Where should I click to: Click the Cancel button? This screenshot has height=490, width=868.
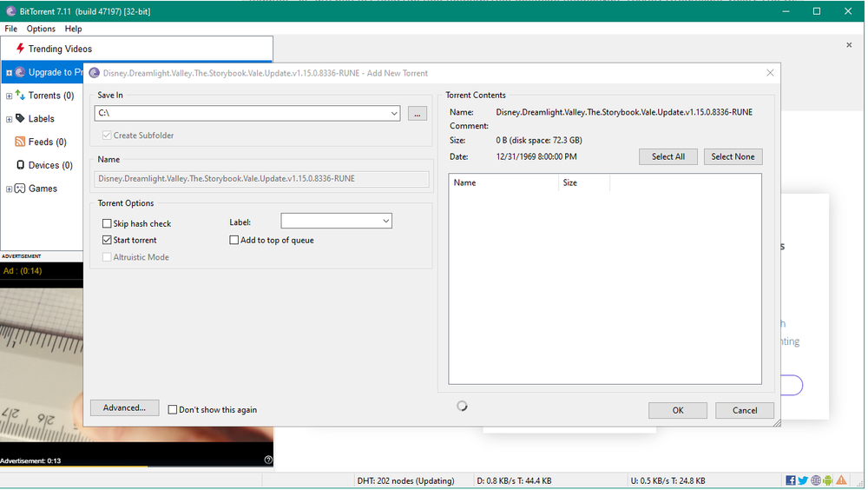pyautogui.click(x=745, y=410)
